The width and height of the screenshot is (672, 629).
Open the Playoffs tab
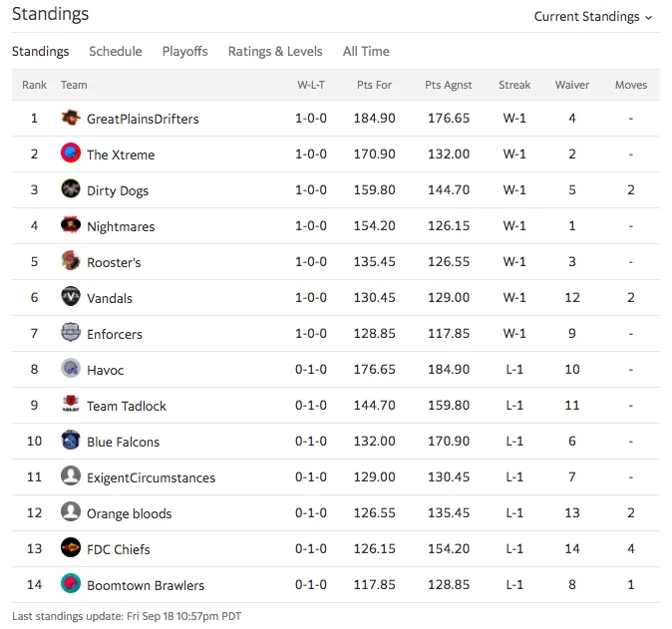(x=184, y=52)
